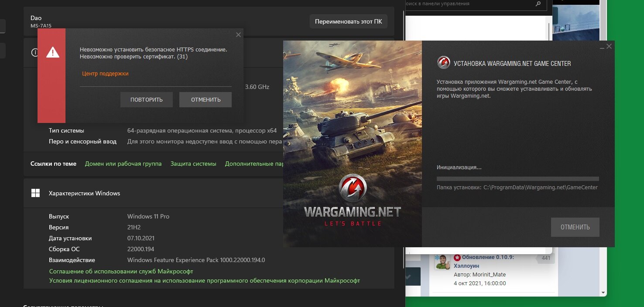Viewport: 644px width, 307px height.
Task: Select the device name Dao
Action: [x=36, y=18]
